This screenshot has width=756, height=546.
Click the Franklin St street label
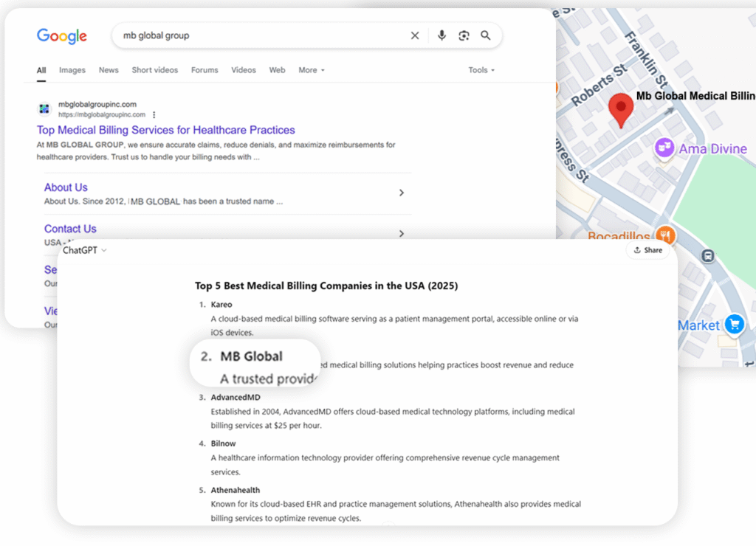[x=647, y=61]
